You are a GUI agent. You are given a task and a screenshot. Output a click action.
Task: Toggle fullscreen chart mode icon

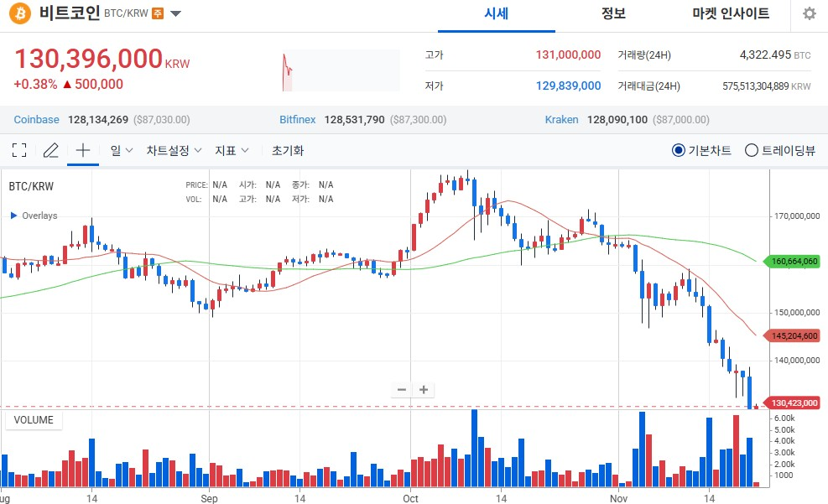(x=19, y=151)
